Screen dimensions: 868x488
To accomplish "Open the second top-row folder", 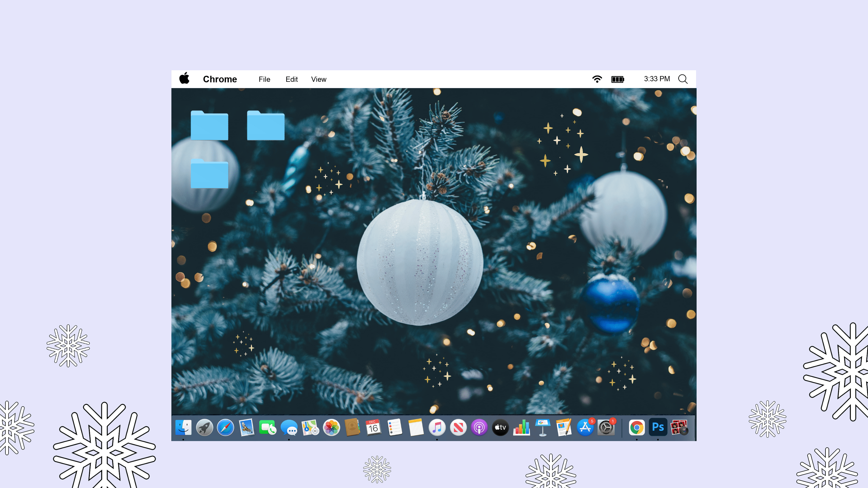I will pos(266,125).
